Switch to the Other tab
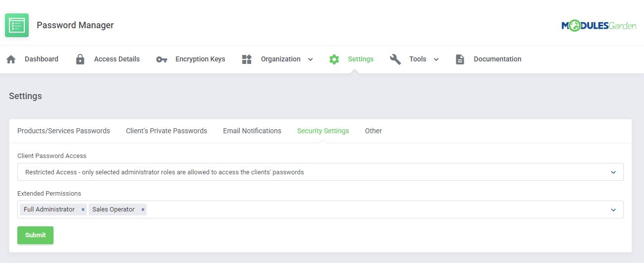Image resolution: width=644 pixels, height=263 pixels. (x=374, y=131)
